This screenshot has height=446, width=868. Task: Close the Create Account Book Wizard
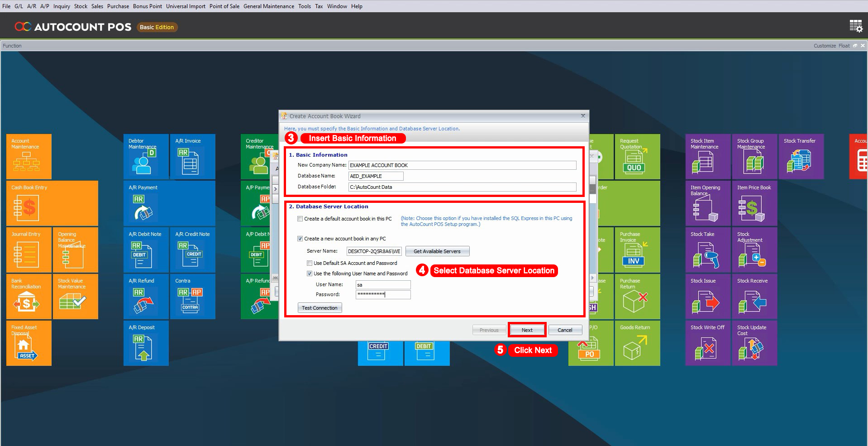coord(583,116)
